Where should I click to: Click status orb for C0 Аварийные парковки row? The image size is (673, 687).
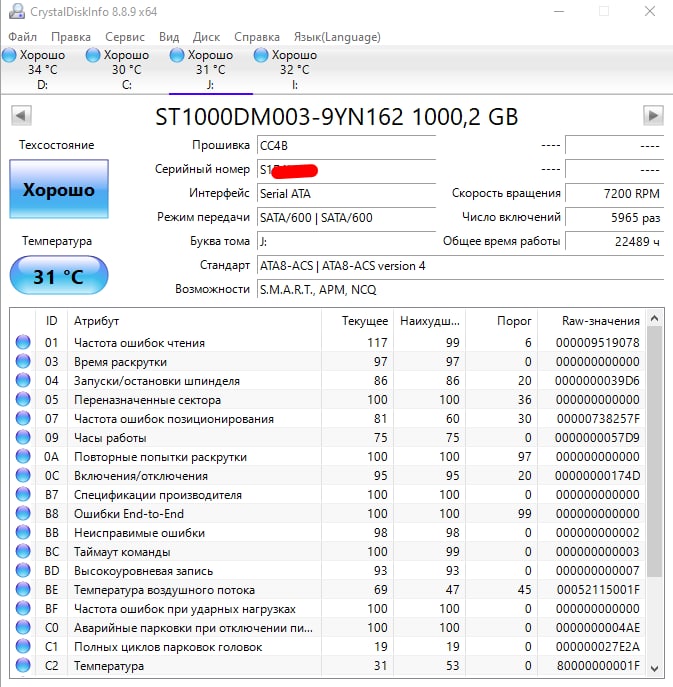23,627
